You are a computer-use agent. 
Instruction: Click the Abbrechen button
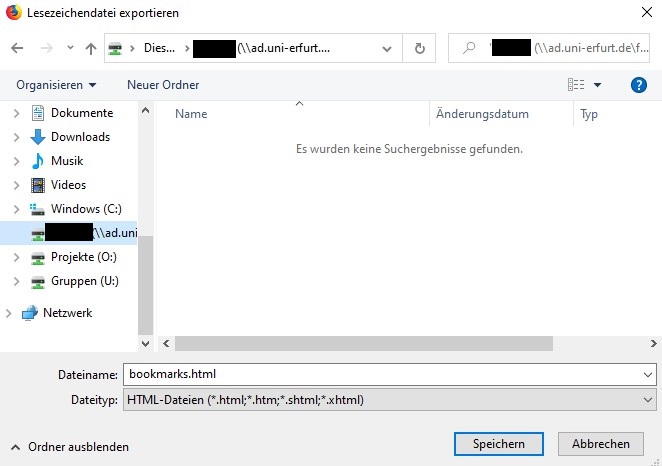coord(600,444)
